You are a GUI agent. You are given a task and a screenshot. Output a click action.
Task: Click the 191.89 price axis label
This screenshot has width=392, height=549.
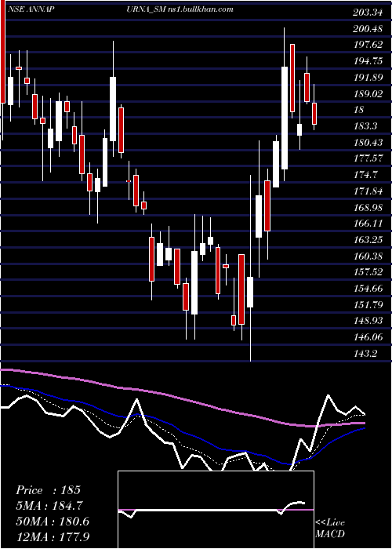(x=368, y=78)
